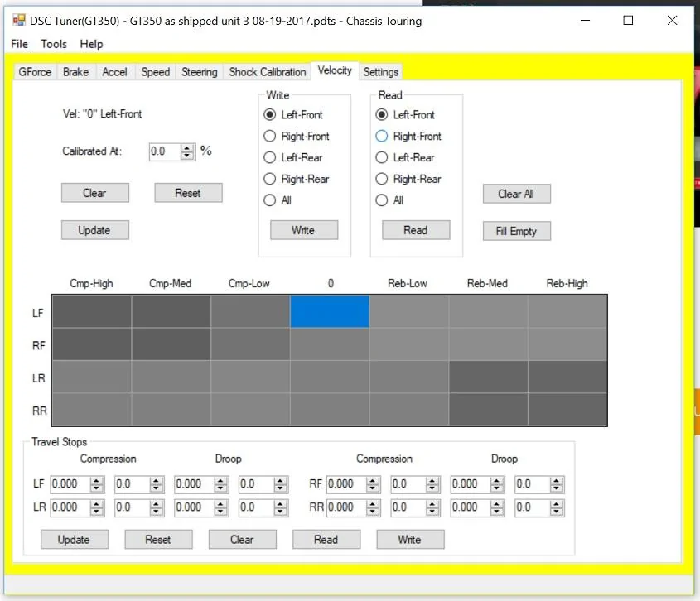
Task: Select the RF Cmp-Med grid cell
Action: coord(171,344)
